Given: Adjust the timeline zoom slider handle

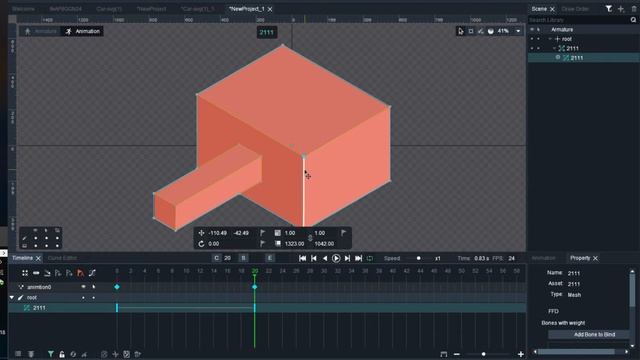Looking at the screenshot, I should pyautogui.click(x=483, y=354).
